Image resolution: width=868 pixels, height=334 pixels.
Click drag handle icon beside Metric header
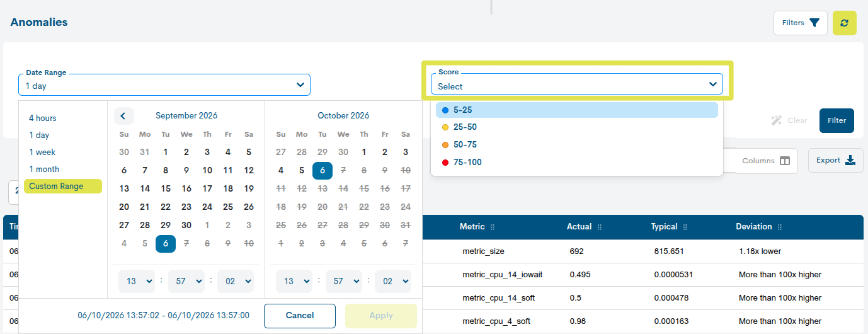pos(493,227)
